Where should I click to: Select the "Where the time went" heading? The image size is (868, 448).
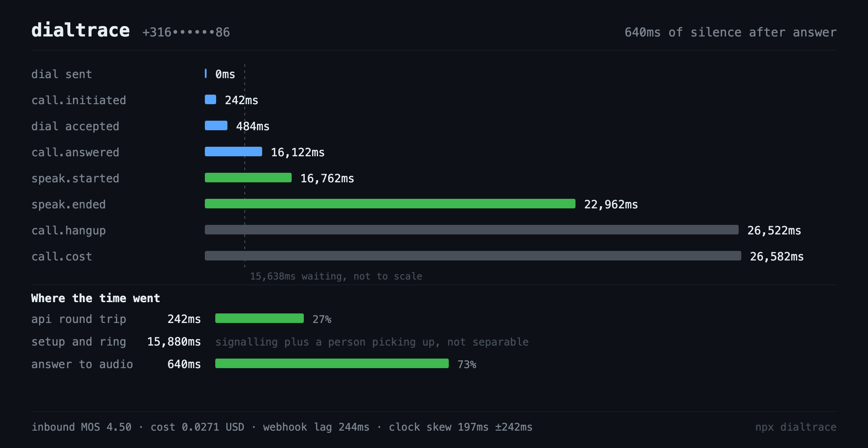[x=95, y=298]
